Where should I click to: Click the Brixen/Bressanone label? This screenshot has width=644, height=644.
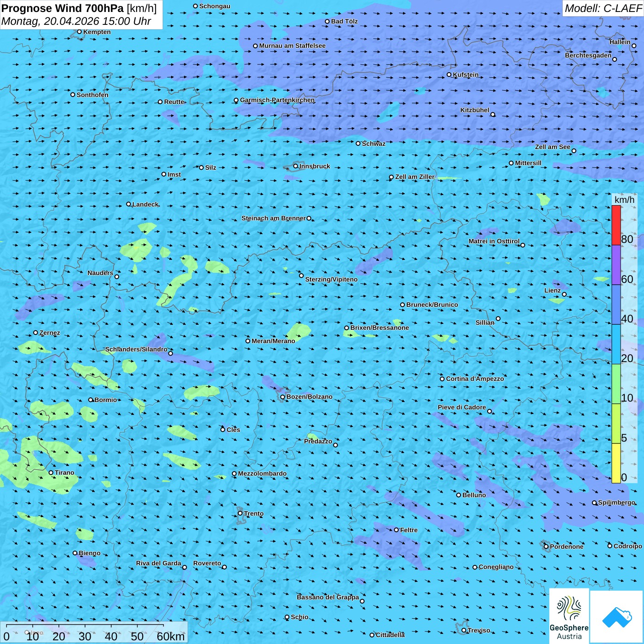379,328
